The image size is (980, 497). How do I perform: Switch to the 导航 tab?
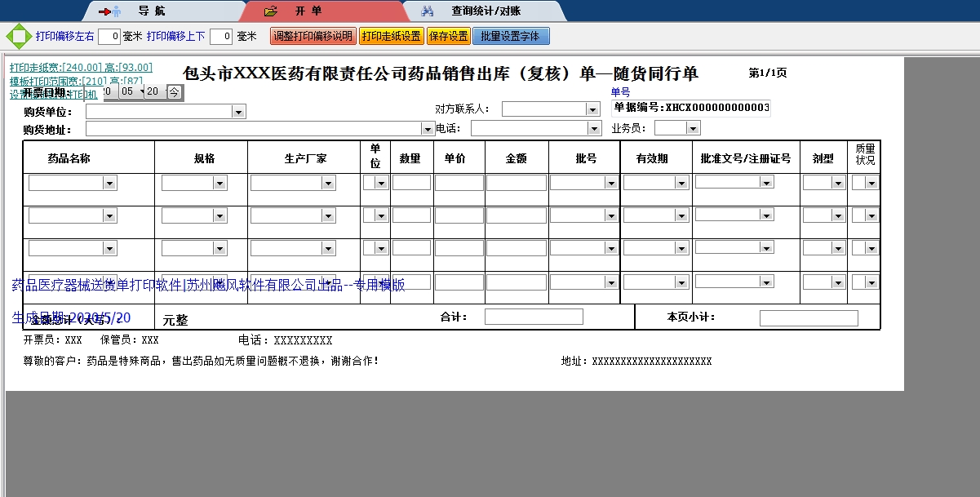click(x=151, y=11)
